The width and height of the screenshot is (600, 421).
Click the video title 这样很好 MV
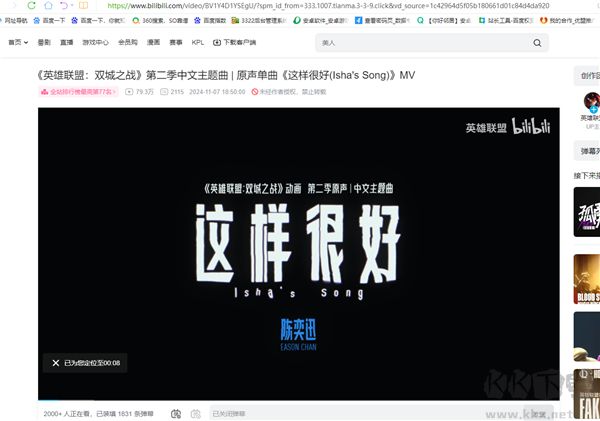[227, 75]
